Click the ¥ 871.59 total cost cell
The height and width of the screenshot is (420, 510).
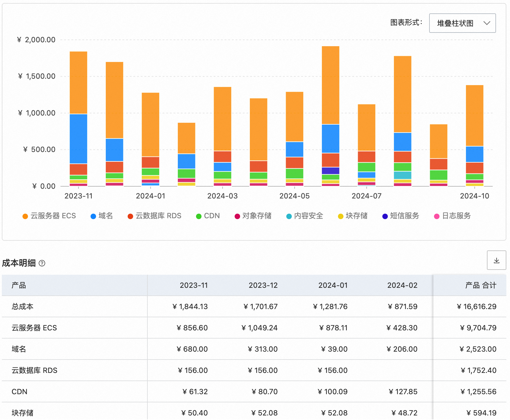(402, 307)
